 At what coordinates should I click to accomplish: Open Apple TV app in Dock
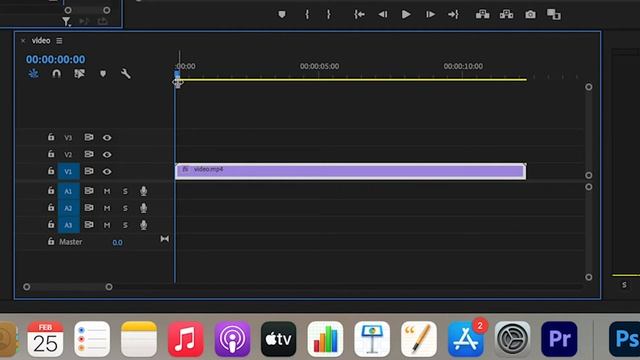coord(279,339)
